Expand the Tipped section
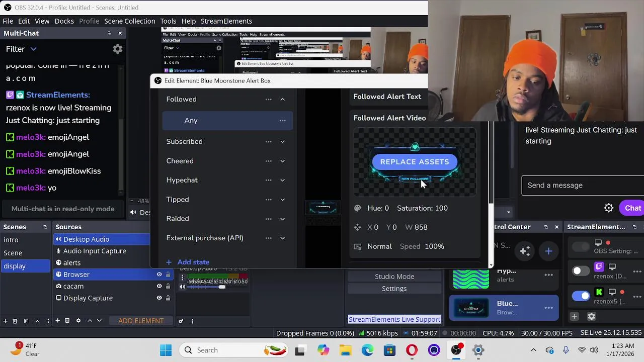The height and width of the screenshot is (362, 644). (x=282, y=200)
